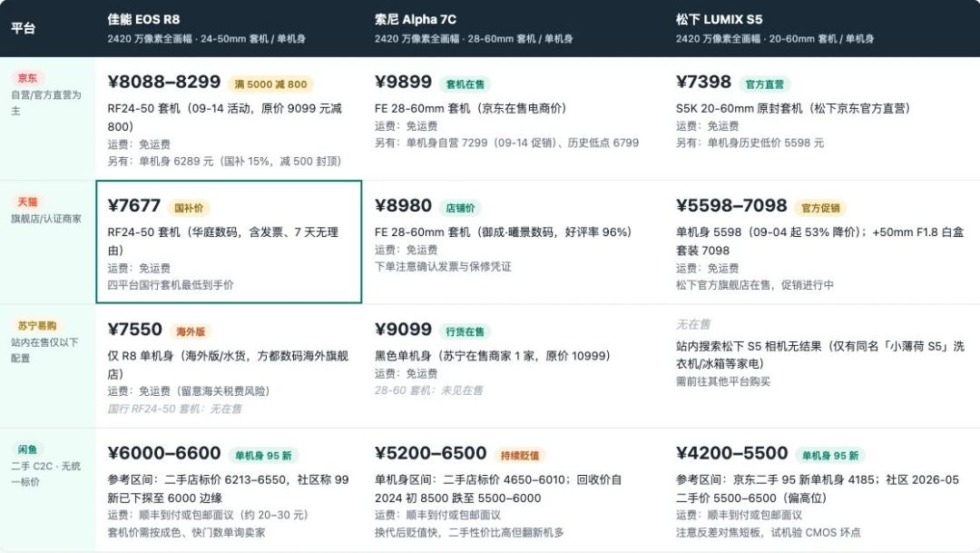The image size is (980, 553).
Task: Click the 套机在售 badge
Action: pos(465,84)
